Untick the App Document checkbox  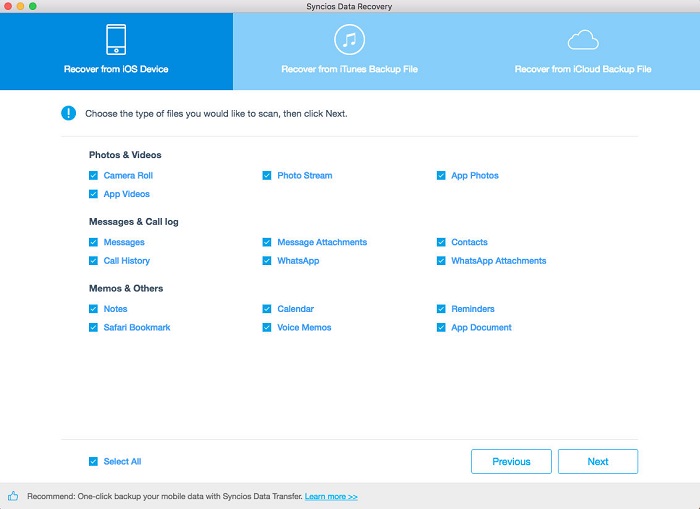point(441,327)
